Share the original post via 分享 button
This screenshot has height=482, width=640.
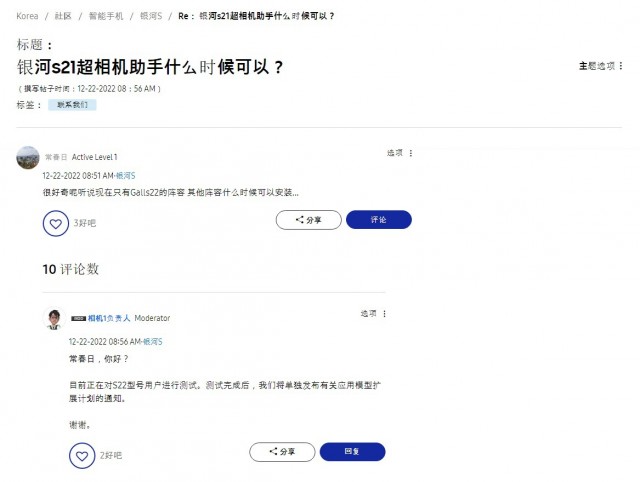309,220
